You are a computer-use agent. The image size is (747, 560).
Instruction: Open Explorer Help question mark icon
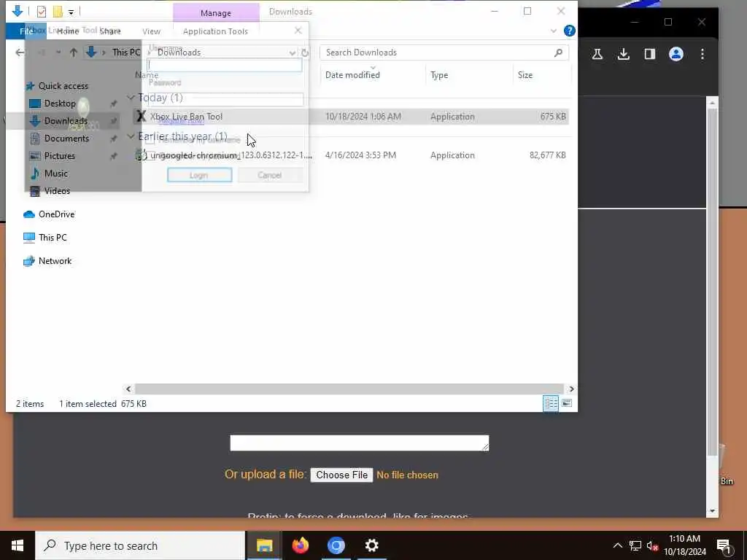569,31
